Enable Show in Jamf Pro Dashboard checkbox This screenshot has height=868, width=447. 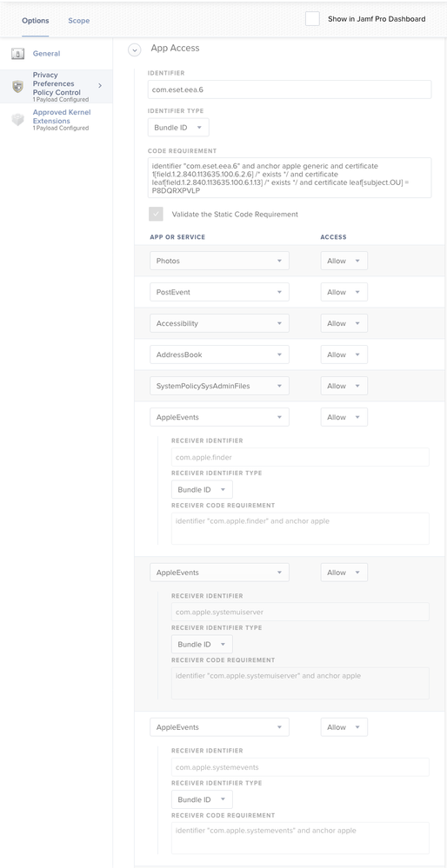click(x=312, y=19)
